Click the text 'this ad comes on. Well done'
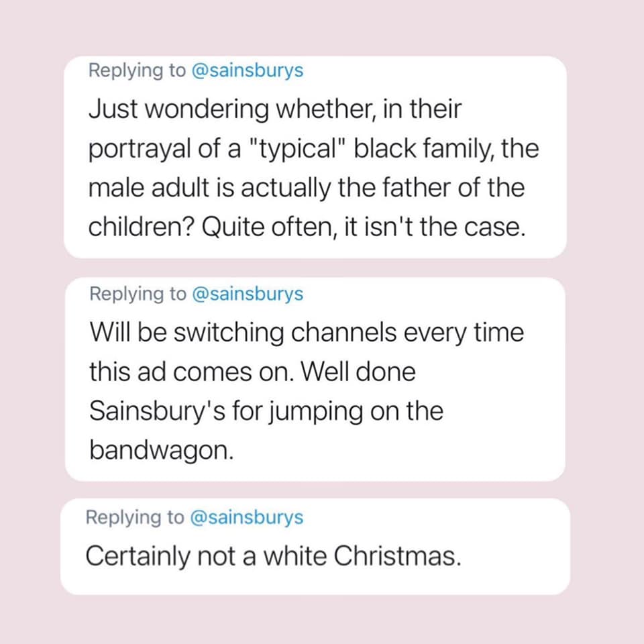Screen dimensions: 644x644 coord(253,372)
